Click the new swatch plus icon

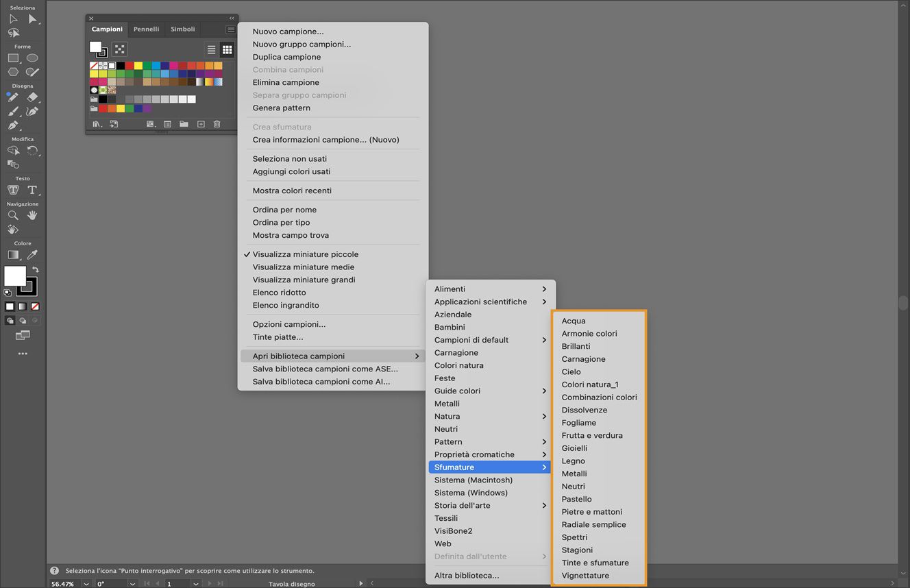click(201, 124)
